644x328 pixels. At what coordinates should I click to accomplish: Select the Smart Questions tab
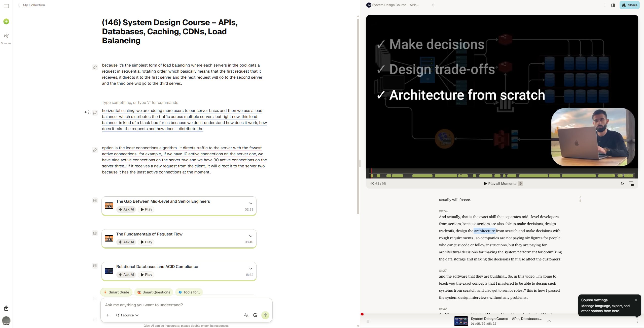click(154, 292)
